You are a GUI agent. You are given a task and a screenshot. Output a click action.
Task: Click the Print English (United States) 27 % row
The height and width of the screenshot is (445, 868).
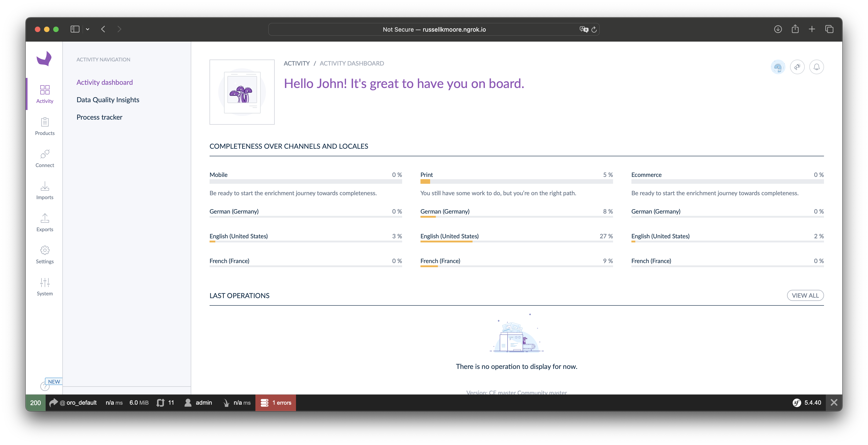coord(517,237)
